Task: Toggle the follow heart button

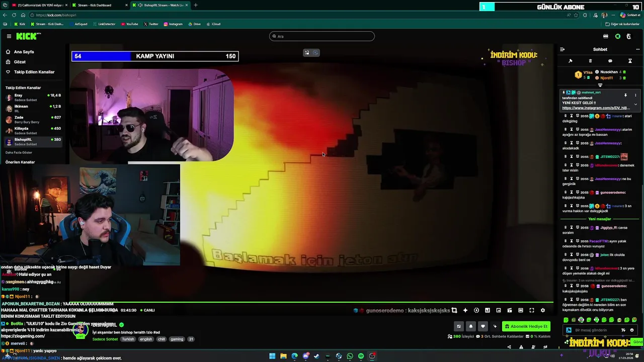Action: pos(482,326)
